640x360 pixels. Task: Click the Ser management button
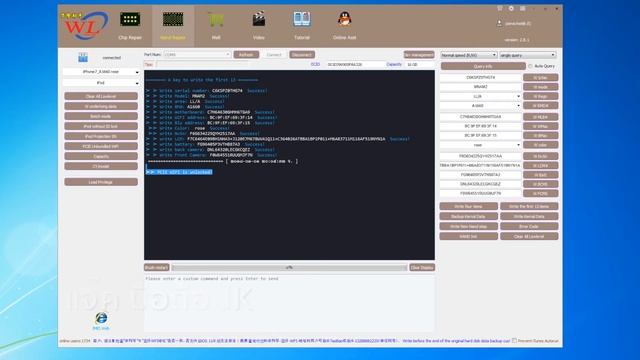419,55
